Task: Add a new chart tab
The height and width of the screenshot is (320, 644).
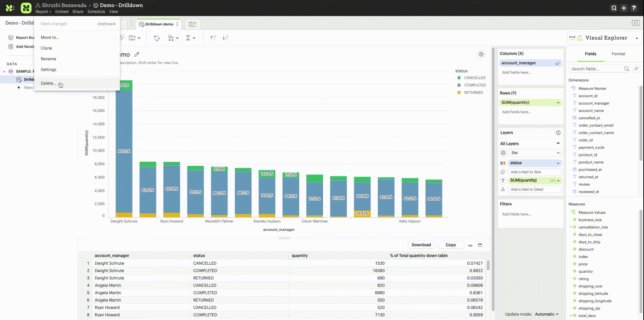Action: click(x=193, y=24)
